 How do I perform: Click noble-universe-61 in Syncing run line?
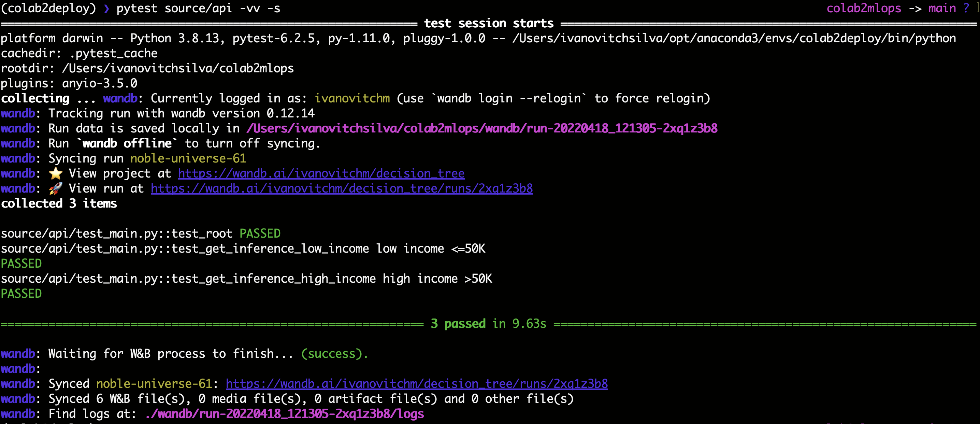coord(188,158)
